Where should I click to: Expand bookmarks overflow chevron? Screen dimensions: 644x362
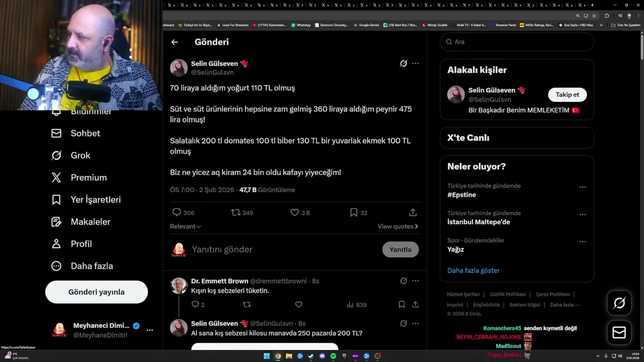point(601,25)
